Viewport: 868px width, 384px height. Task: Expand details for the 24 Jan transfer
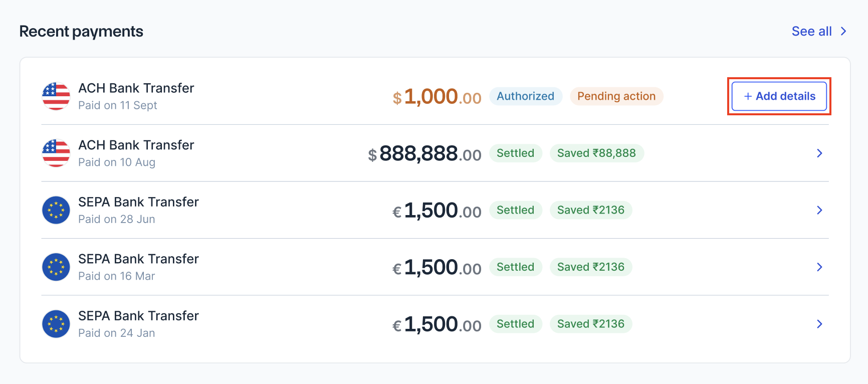click(x=820, y=324)
